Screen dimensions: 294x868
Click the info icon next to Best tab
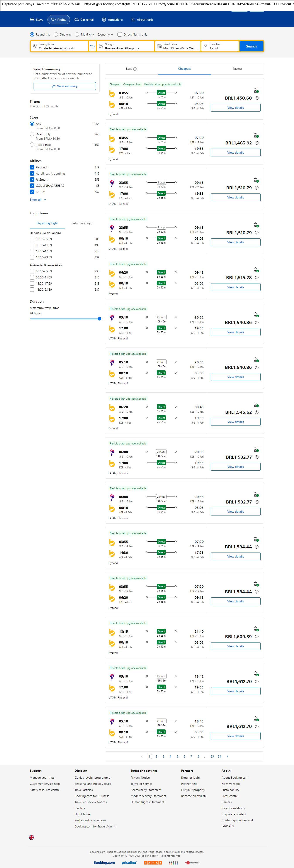(x=135, y=69)
